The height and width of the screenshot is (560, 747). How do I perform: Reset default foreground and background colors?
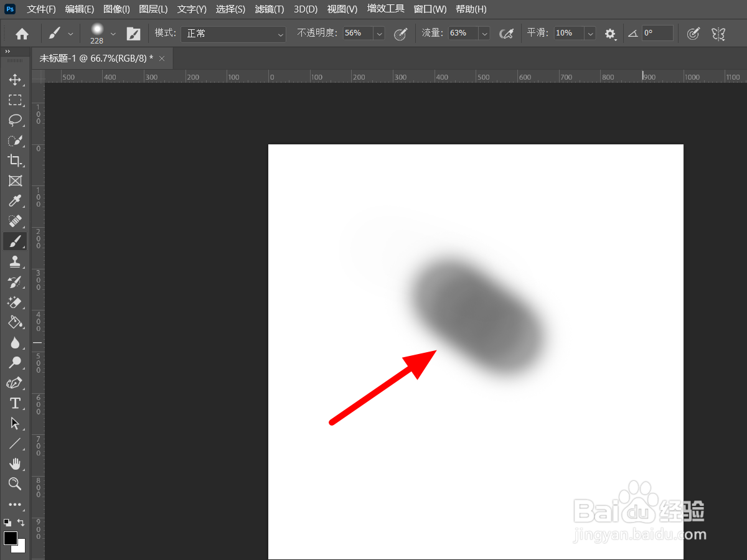(x=7, y=523)
